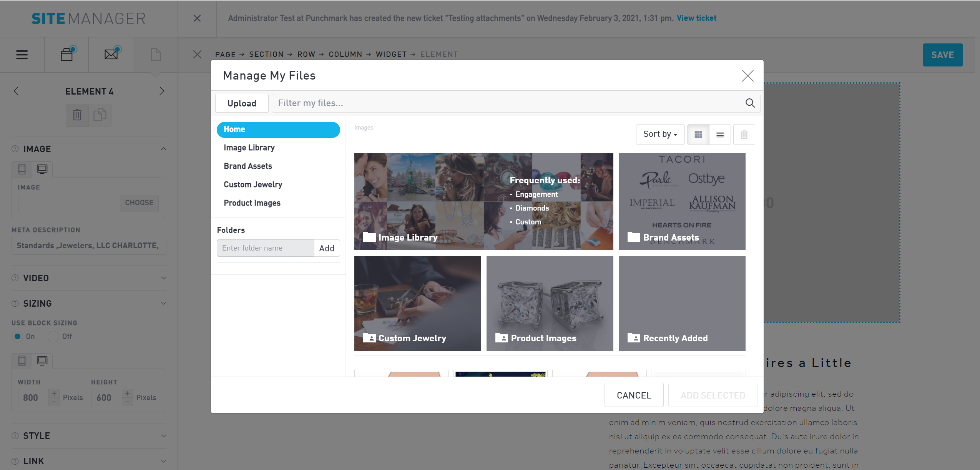Click the Enter folder name field
980x470 pixels.
point(265,248)
